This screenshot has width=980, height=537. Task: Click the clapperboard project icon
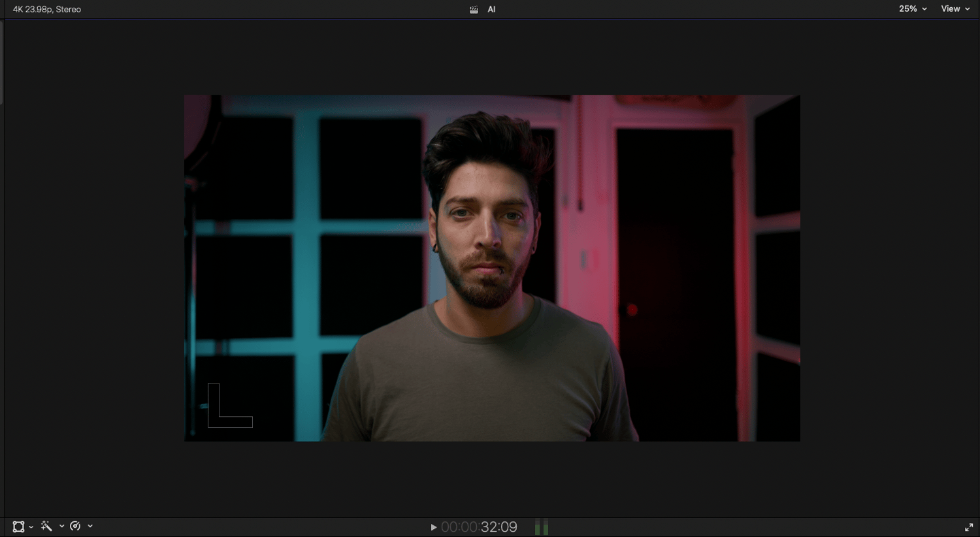pos(474,10)
